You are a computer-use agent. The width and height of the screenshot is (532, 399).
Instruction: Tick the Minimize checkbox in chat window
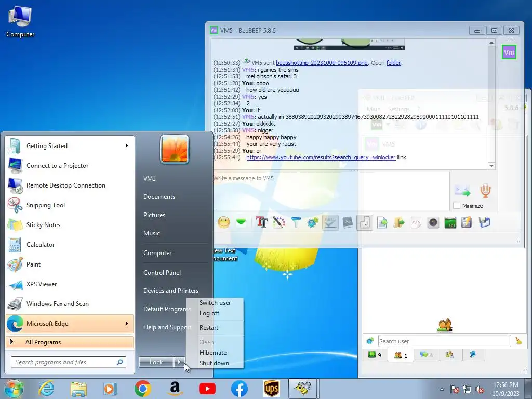point(457,205)
